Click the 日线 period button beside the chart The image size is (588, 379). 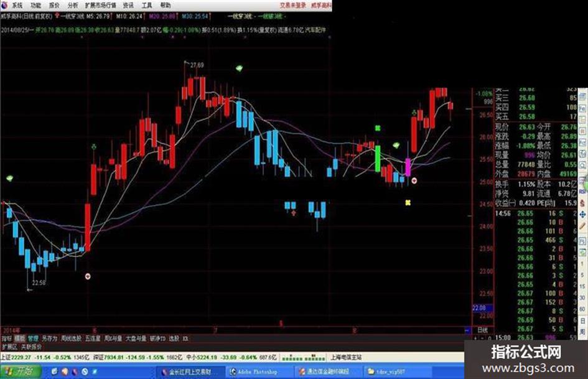(483, 330)
